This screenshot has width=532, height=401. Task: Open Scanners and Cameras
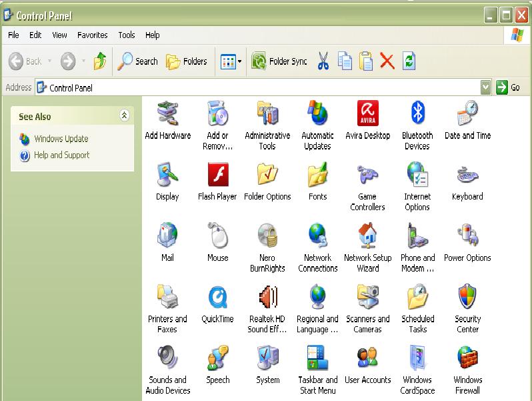pyautogui.click(x=368, y=309)
